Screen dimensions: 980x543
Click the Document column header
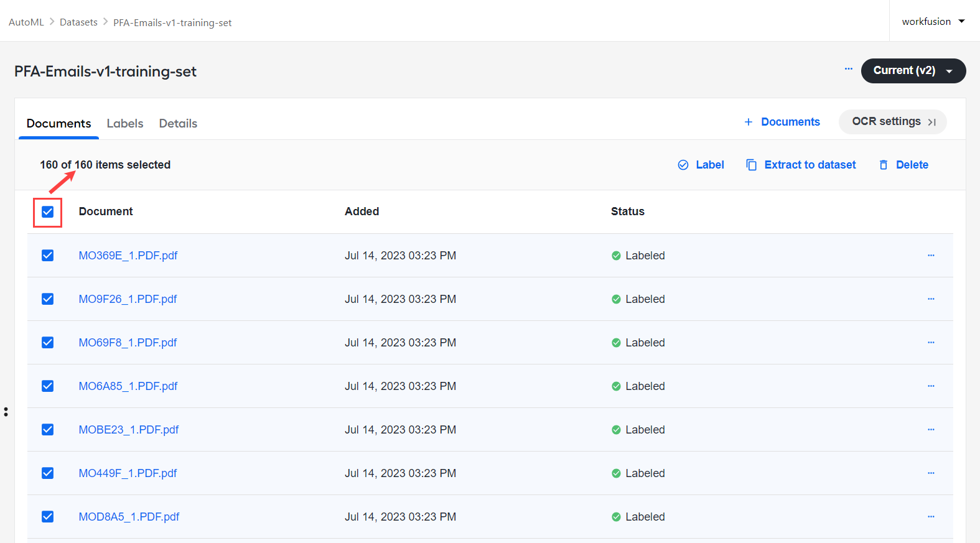tap(106, 211)
